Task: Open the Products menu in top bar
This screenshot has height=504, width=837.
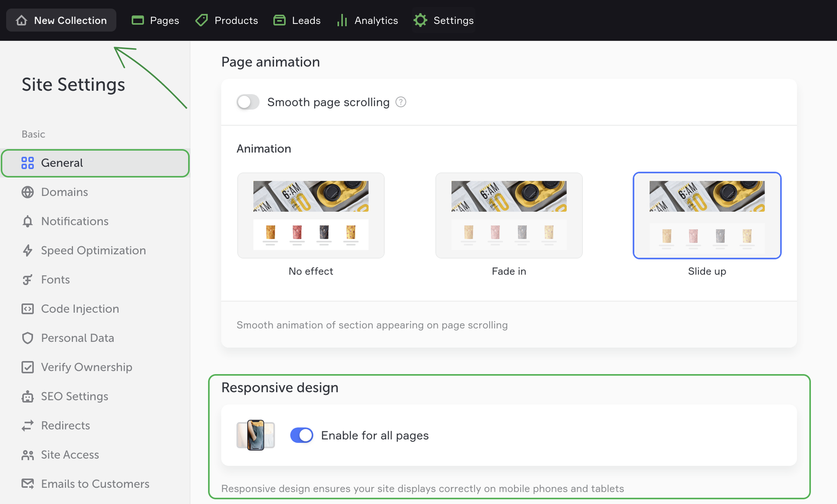Action: tap(227, 20)
